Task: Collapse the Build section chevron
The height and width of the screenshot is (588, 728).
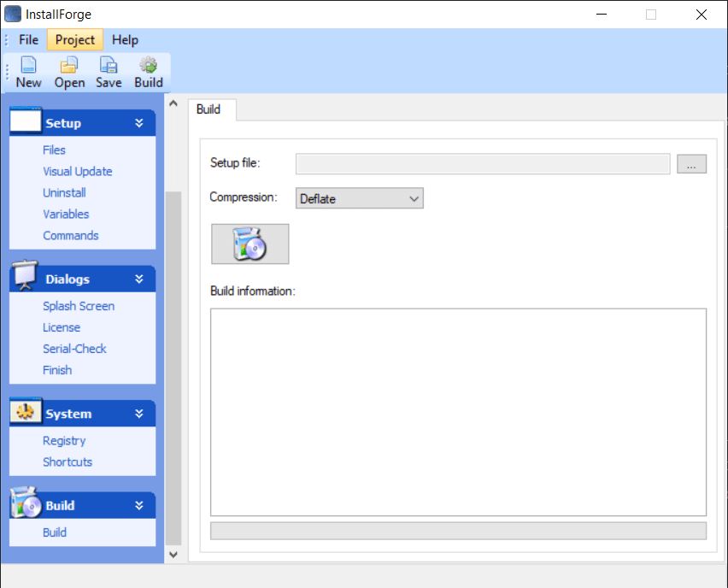Action: (x=138, y=506)
